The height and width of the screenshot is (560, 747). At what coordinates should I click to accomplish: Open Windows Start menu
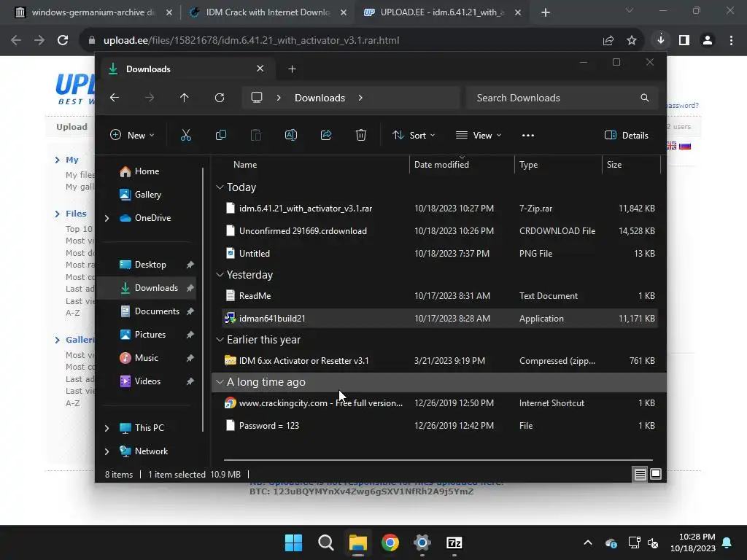[x=293, y=542]
